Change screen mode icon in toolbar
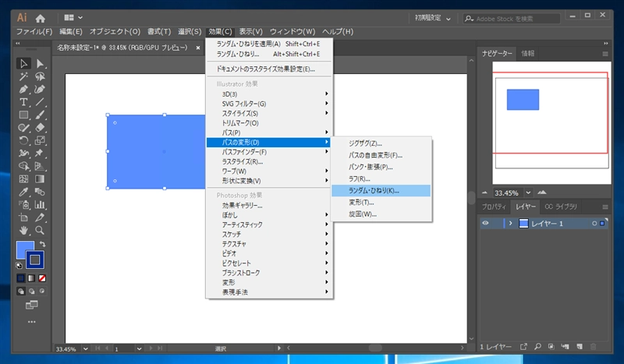 31,305
